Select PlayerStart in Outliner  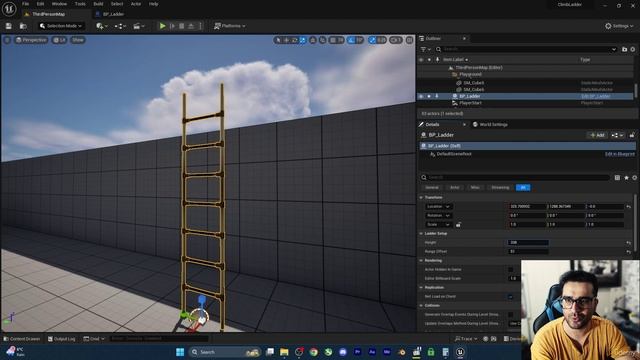470,103
